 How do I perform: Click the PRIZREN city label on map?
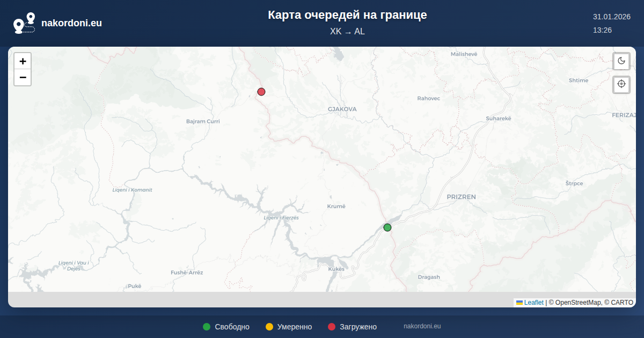pos(461,197)
